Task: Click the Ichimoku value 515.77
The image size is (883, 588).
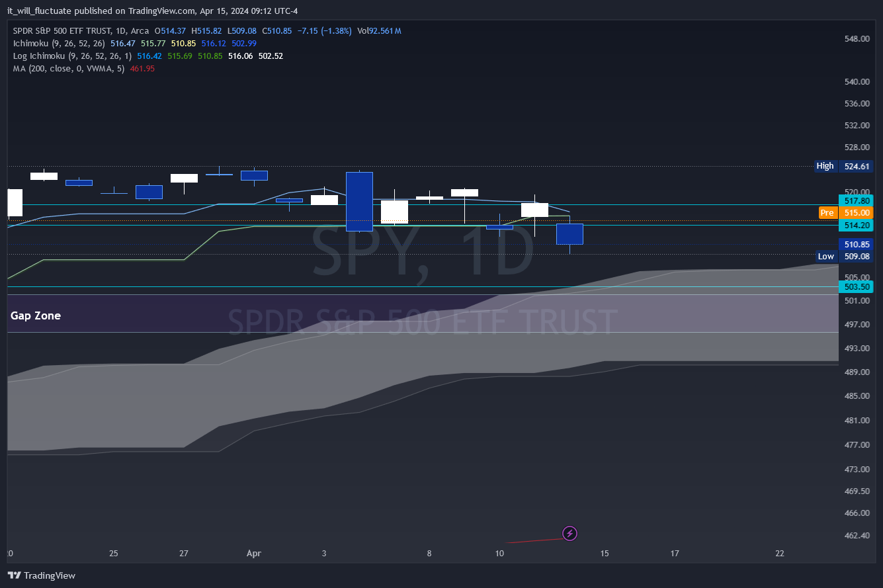Action: click(x=153, y=43)
